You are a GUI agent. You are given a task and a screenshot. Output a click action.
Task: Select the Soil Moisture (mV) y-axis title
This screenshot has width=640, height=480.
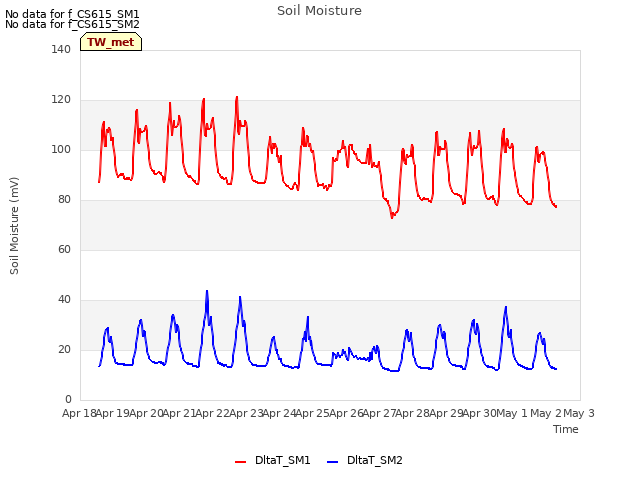(x=14, y=226)
